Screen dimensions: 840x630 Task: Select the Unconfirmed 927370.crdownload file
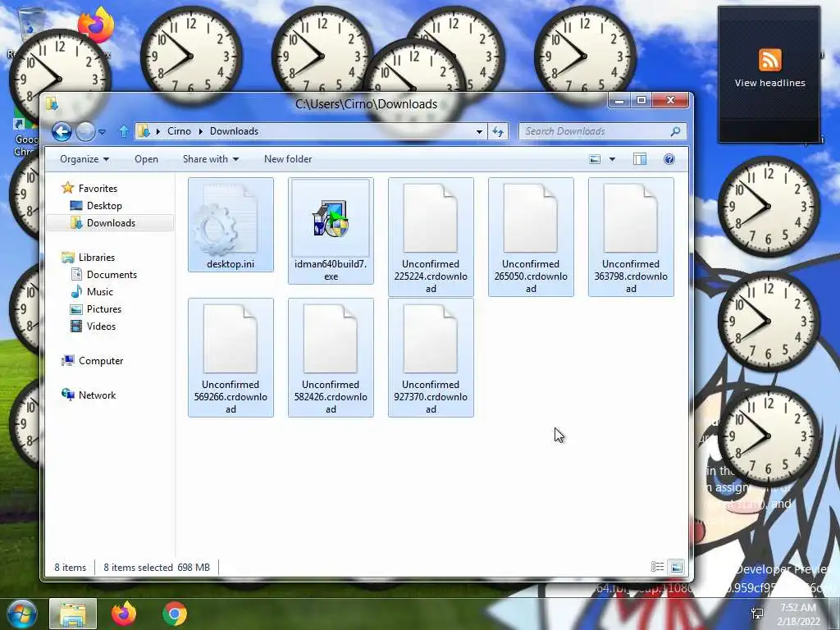[431, 358]
